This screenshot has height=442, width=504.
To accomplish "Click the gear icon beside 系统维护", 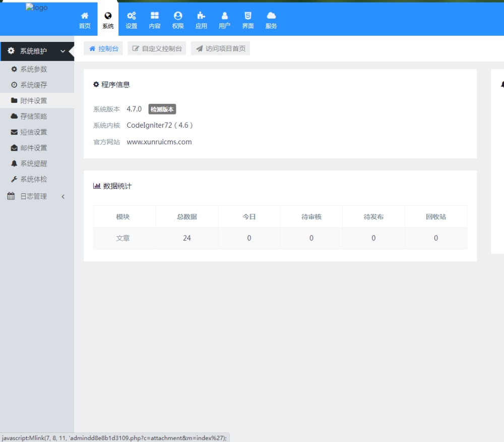I will point(11,51).
